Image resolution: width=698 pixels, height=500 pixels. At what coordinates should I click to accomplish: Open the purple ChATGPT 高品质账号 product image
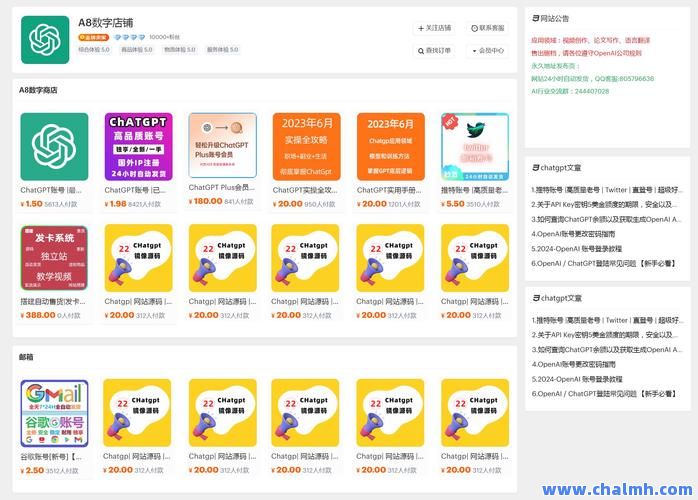pyautogui.click(x=138, y=146)
